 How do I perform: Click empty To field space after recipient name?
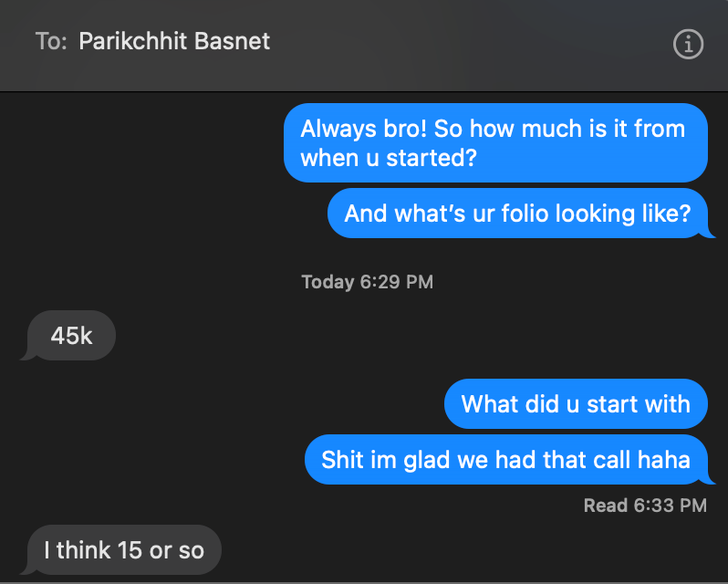point(464,41)
